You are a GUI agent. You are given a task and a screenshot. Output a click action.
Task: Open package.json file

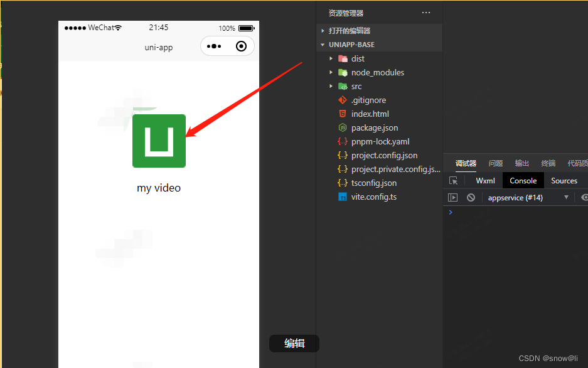375,128
